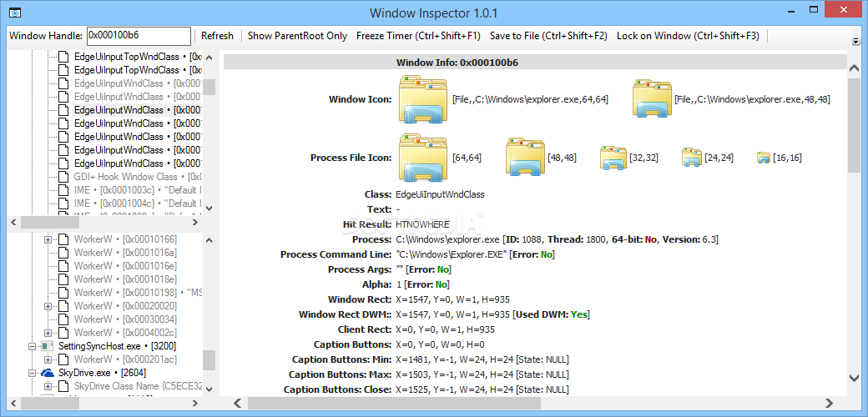The height and width of the screenshot is (417, 868).
Task: Click the Window Info panel vertical scrollbar thumb
Action: 854,125
